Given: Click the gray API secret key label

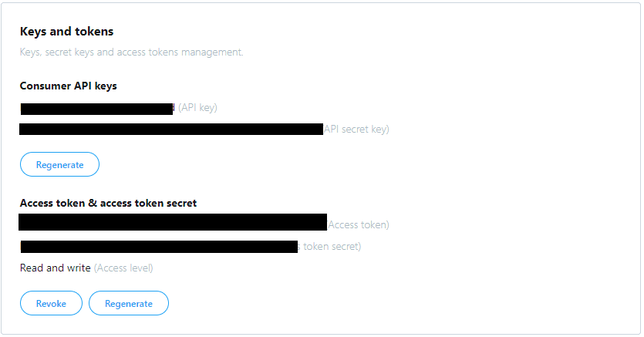Looking at the screenshot, I should coord(356,130).
